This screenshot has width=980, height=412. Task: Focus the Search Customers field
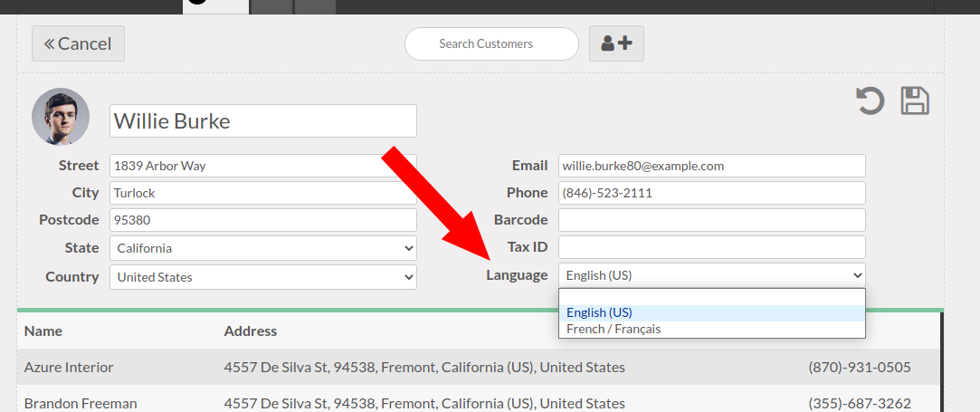491,43
